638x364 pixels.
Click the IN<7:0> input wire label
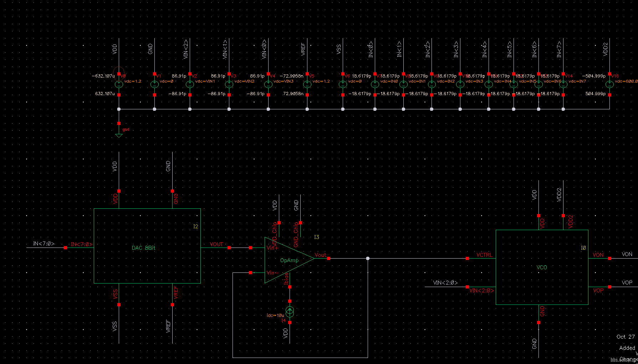(44, 244)
